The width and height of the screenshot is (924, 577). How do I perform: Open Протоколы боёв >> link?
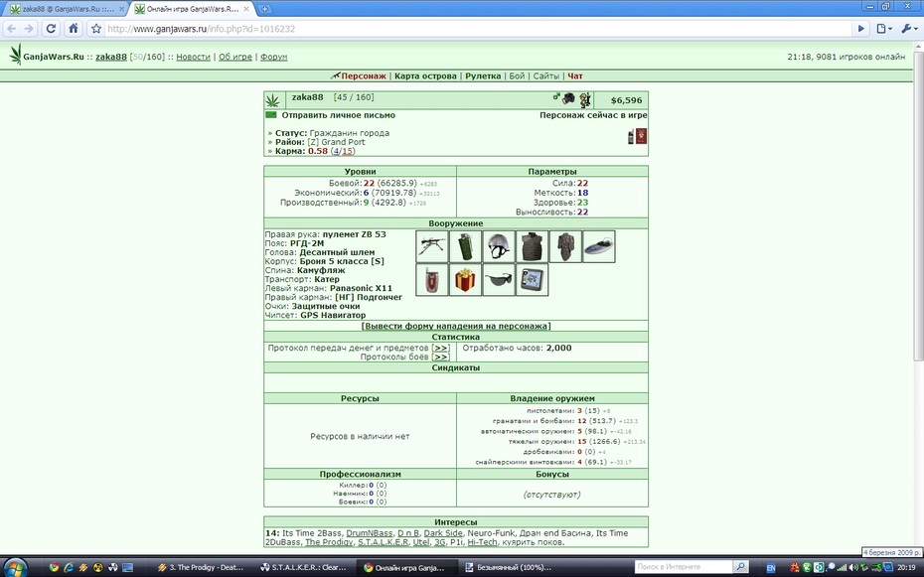tap(440, 357)
